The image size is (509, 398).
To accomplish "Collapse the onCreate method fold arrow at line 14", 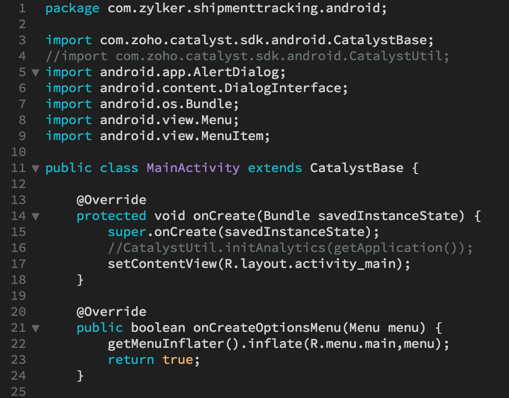I will point(35,217).
